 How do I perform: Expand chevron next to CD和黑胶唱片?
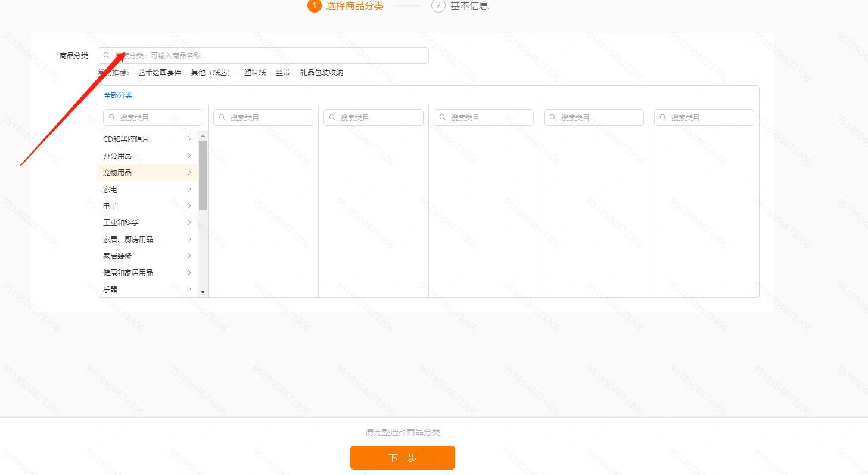pyautogui.click(x=189, y=139)
